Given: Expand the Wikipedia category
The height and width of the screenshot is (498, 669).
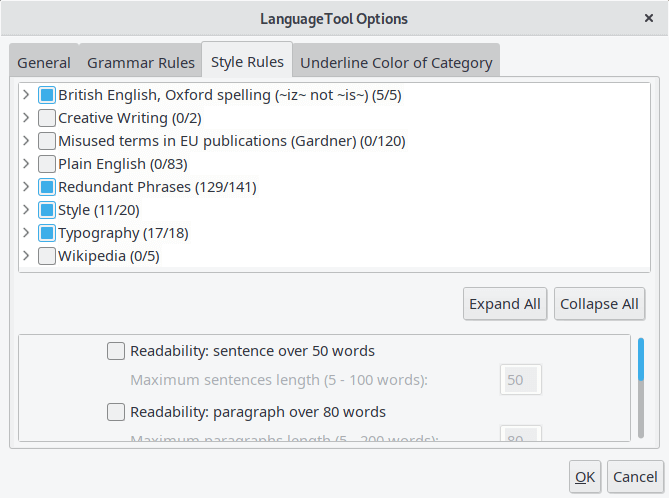Looking at the screenshot, I should click(x=26, y=256).
